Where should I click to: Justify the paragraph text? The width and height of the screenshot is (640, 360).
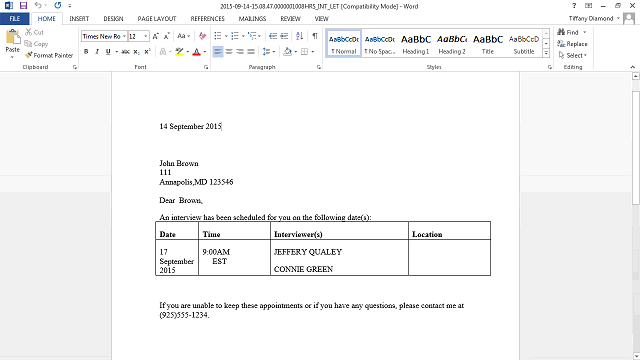pos(251,52)
